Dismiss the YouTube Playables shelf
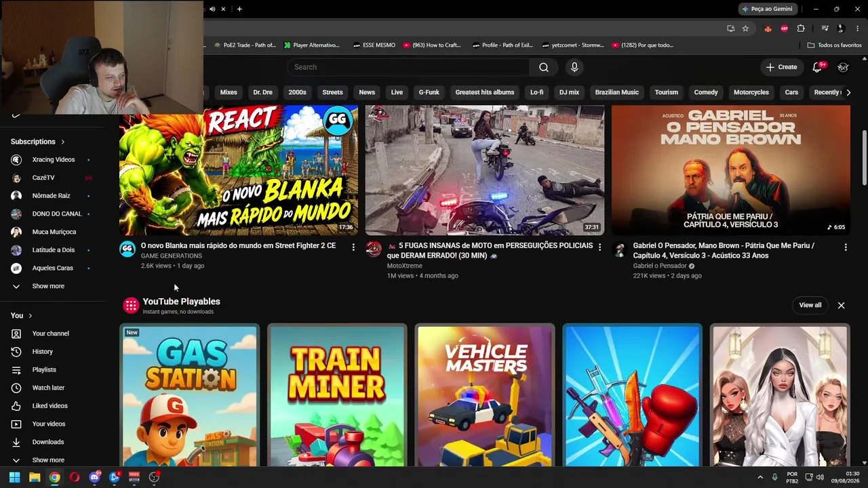This screenshot has width=868, height=488. coord(841,306)
